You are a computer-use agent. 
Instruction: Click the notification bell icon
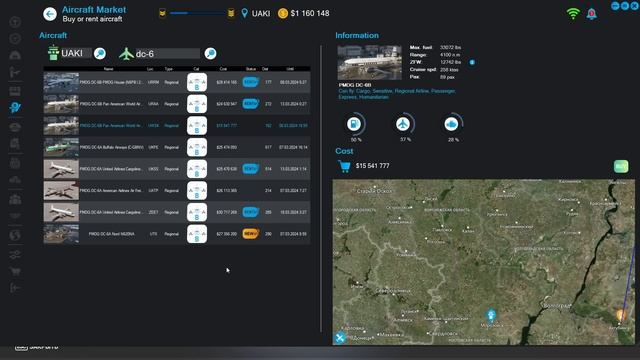coord(591,14)
